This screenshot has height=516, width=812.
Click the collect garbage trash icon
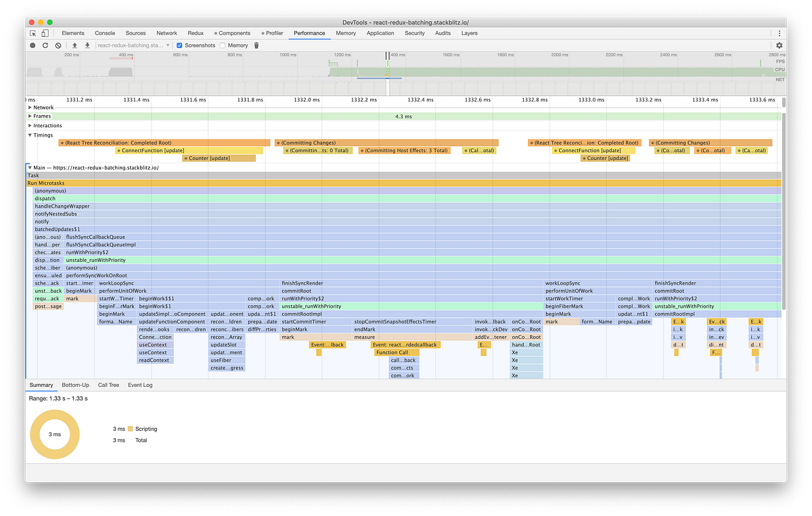[x=256, y=45]
